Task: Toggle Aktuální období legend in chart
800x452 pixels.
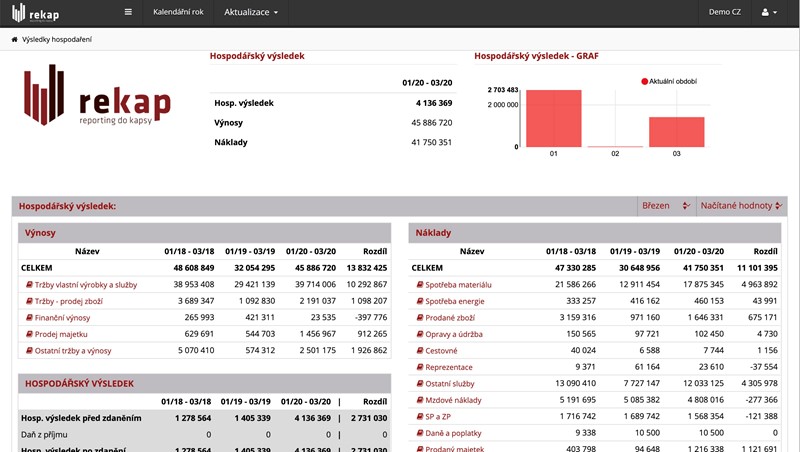Action: pyautogui.click(x=669, y=80)
